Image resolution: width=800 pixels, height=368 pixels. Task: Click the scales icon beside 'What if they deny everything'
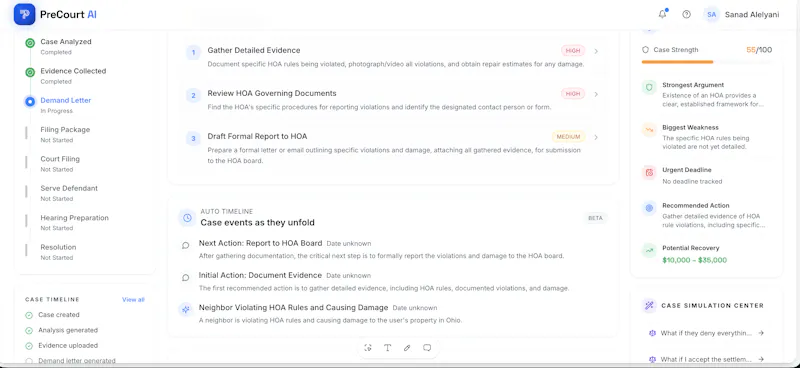tap(652, 333)
